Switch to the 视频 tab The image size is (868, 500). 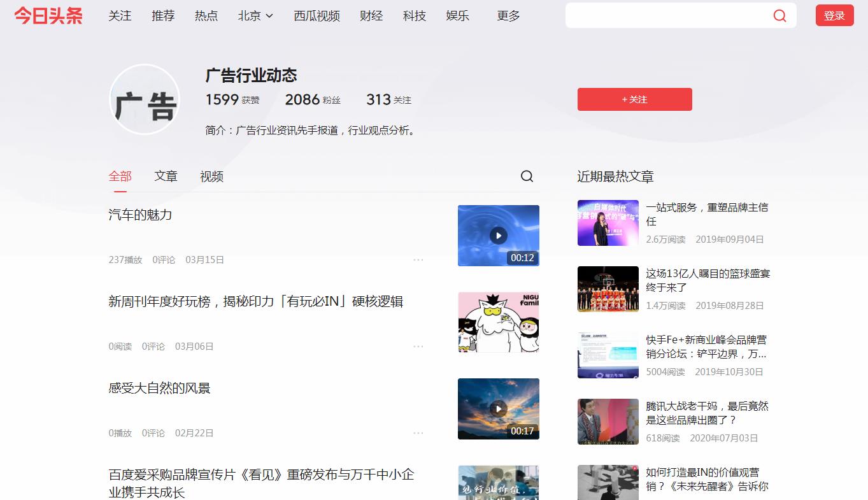(x=211, y=176)
